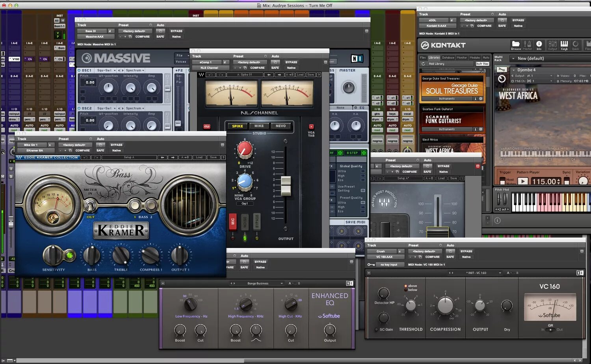The width and height of the screenshot is (591, 364).
Task: Toggle the NOISE button in NLS Channel
Action: click(x=245, y=222)
